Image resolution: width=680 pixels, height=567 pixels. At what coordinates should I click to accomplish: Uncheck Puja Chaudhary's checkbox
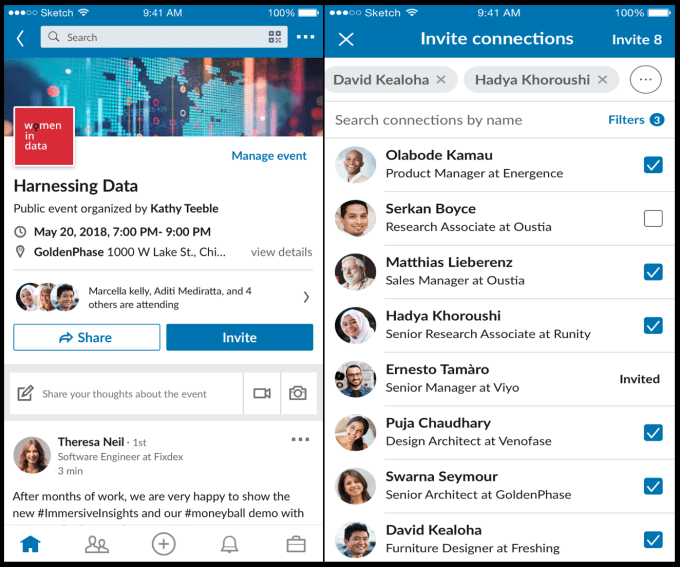click(x=653, y=433)
